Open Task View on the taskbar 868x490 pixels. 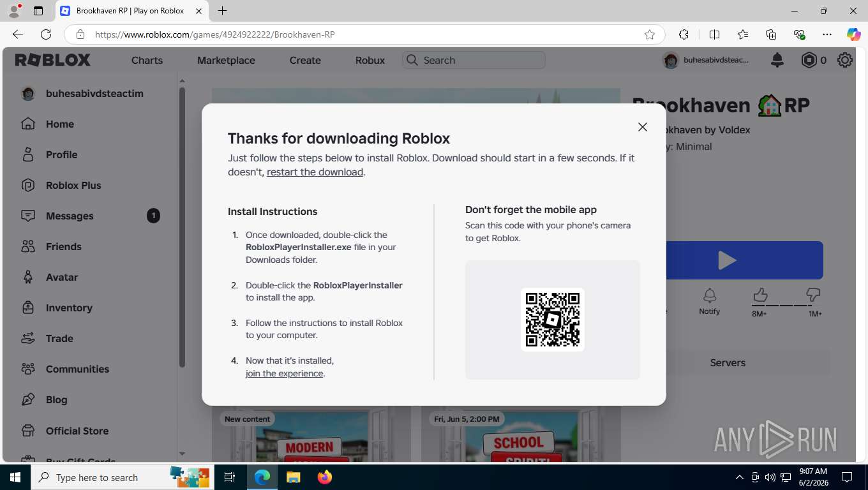(x=230, y=477)
